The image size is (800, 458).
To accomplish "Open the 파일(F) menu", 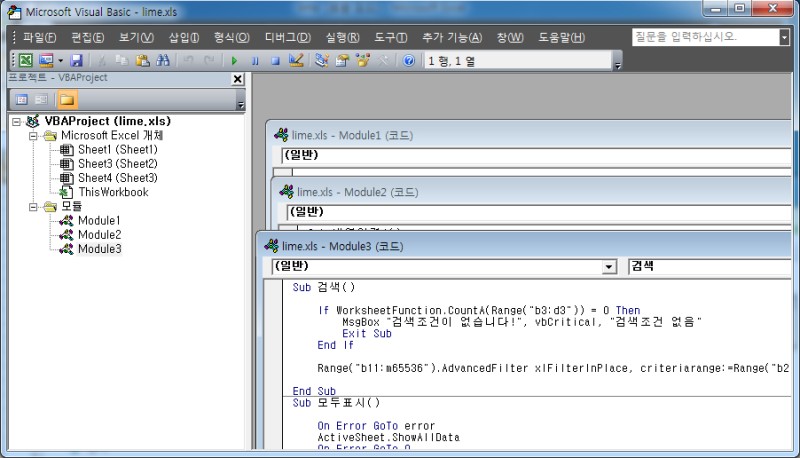I will tap(39, 37).
